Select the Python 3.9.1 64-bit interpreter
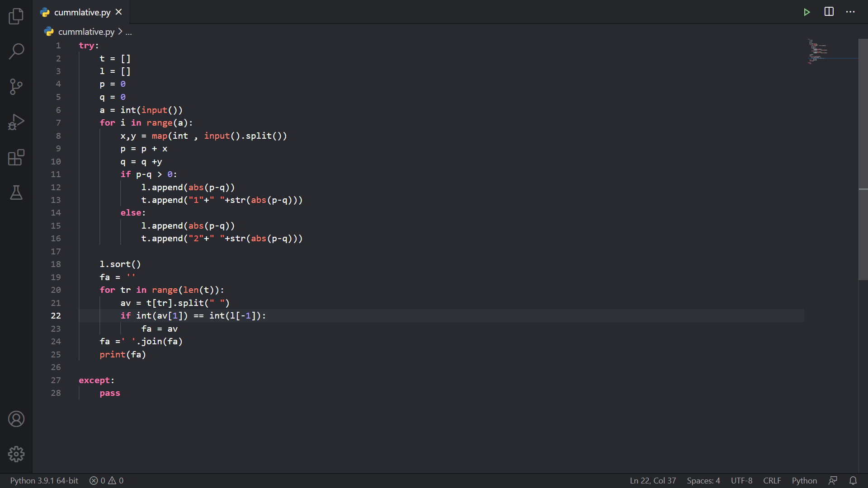The image size is (868, 488). pos(44,480)
